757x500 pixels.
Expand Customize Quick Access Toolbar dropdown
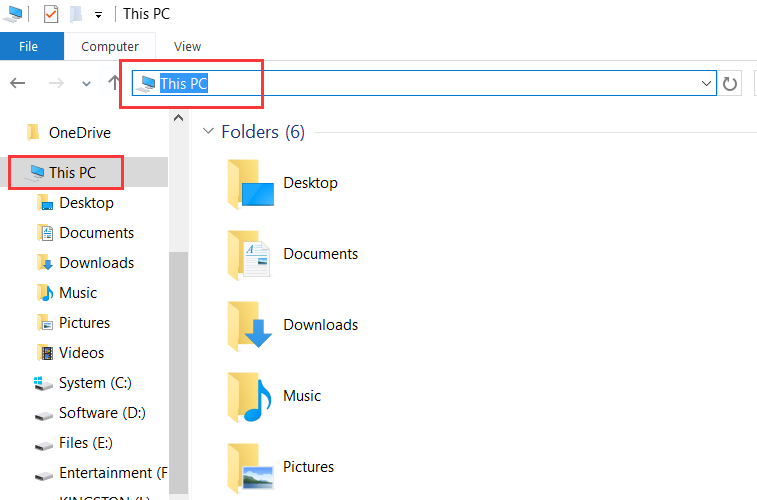(98, 15)
